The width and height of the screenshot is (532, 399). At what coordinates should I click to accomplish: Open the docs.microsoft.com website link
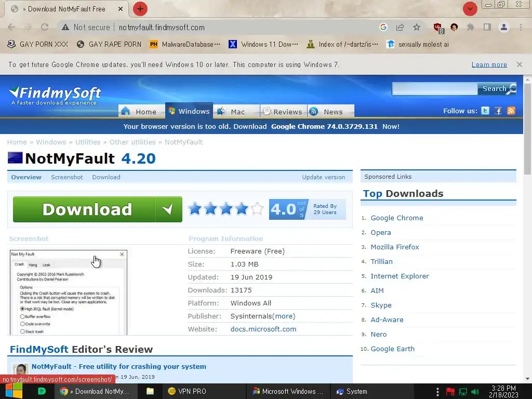263,329
